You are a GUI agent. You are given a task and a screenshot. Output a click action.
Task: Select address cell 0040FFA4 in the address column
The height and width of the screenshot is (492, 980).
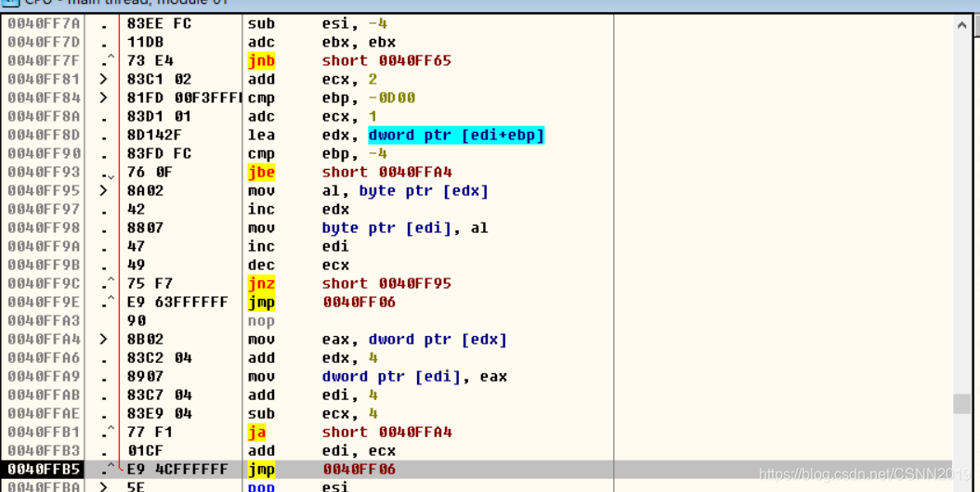pyautogui.click(x=44, y=340)
